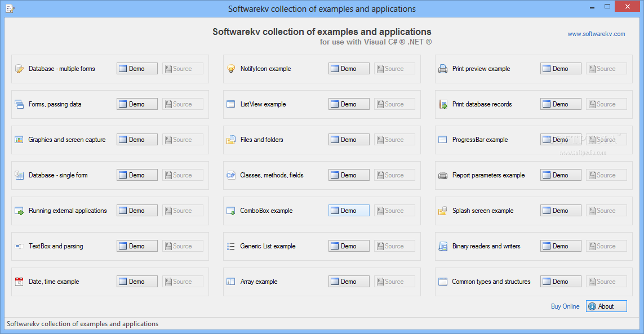Screen dimensions: 644x334
Task: Run the highlighted ComboBox example Demo
Action: click(x=349, y=210)
